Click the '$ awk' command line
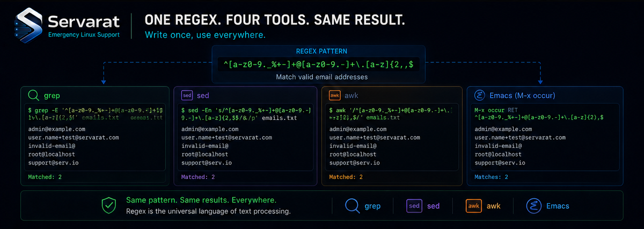 [x=391, y=113]
